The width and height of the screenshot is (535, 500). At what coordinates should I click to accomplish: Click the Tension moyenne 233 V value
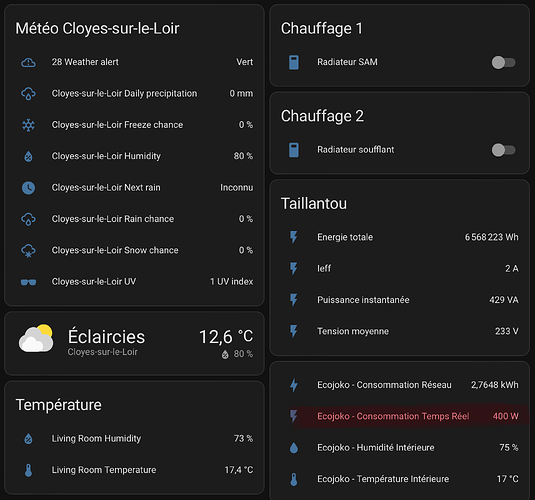tap(507, 331)
